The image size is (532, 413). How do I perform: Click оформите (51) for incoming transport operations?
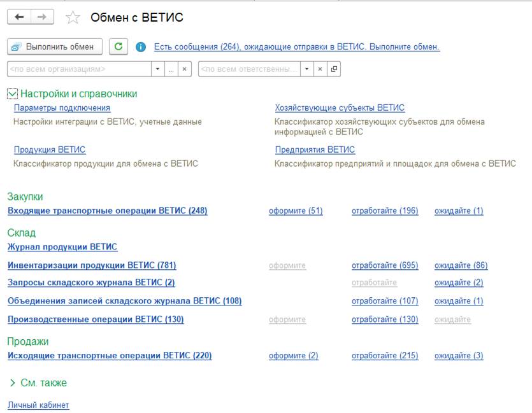[296, 211]
